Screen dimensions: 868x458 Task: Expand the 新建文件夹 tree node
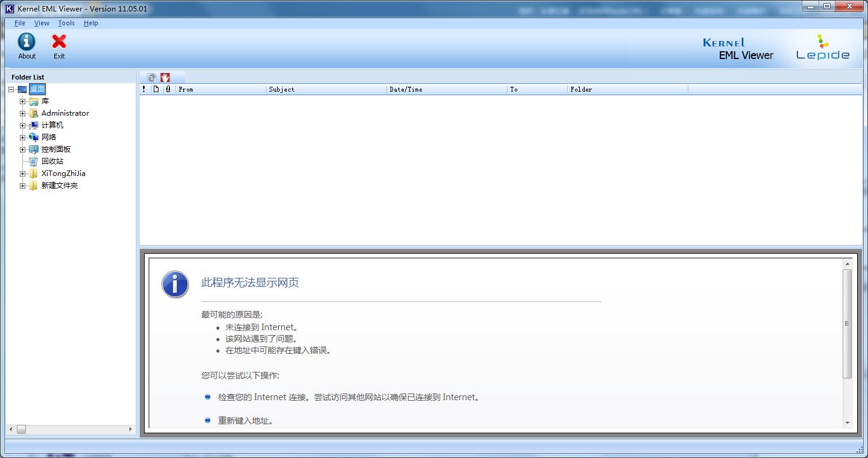pos(22,186)
